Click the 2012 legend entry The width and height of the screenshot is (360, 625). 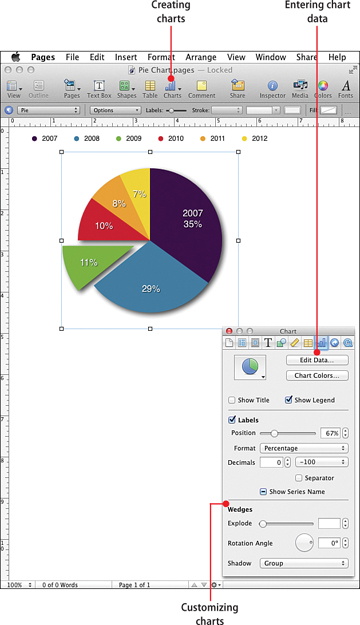click(x=254, y=138)
